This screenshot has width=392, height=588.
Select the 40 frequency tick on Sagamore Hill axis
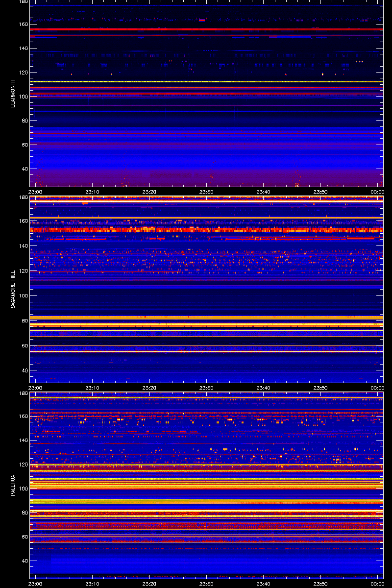tap(25, 371)
